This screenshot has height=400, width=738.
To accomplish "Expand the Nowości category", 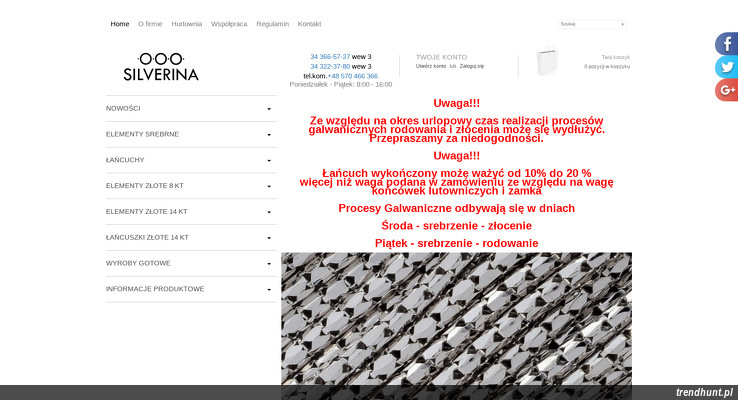I will click(x=190, y=108).
